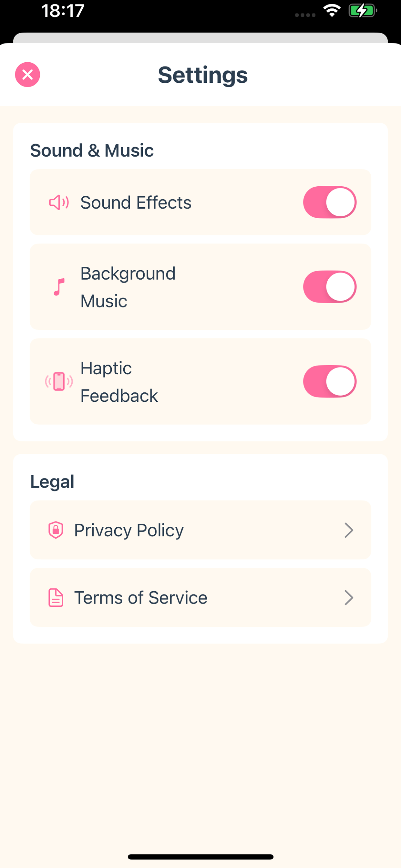
Task: Open Terms of Service via its chevron
Action: click(349, 598)
